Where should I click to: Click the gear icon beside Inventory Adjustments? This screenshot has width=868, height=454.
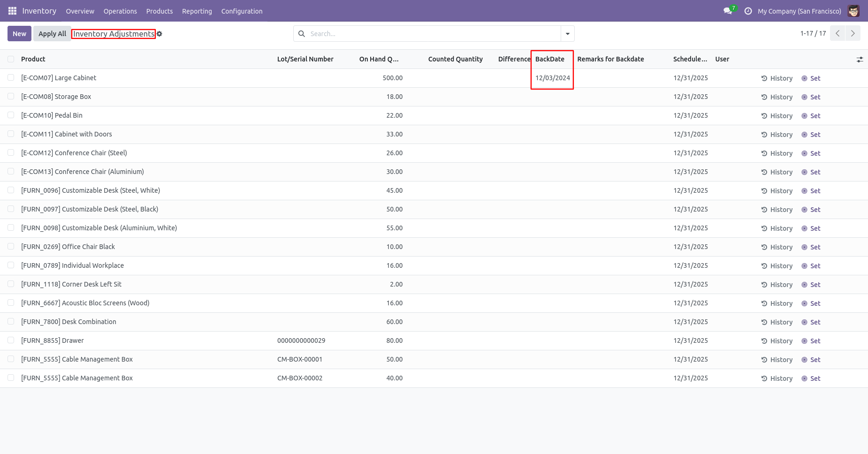coord(160,34)
